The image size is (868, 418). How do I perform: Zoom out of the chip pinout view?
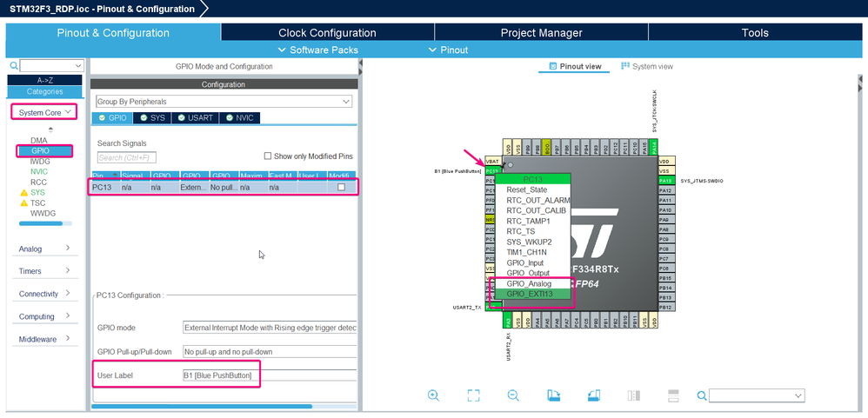point(513,395)
